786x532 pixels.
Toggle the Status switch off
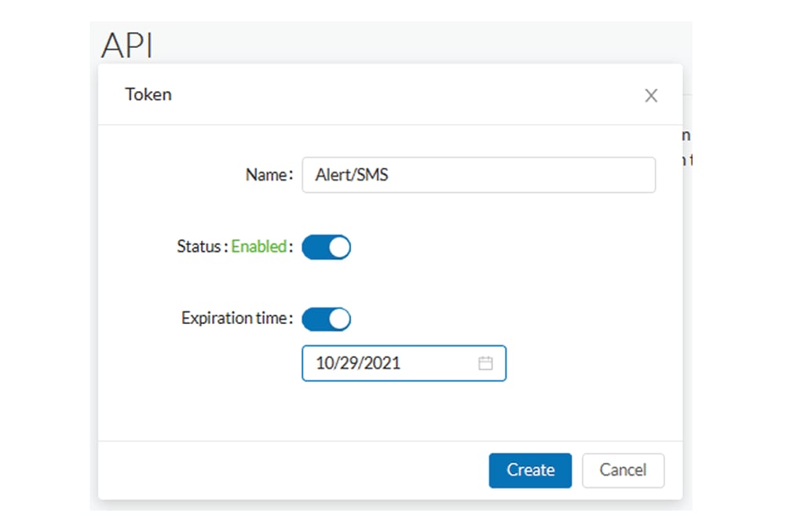(326, 247)
